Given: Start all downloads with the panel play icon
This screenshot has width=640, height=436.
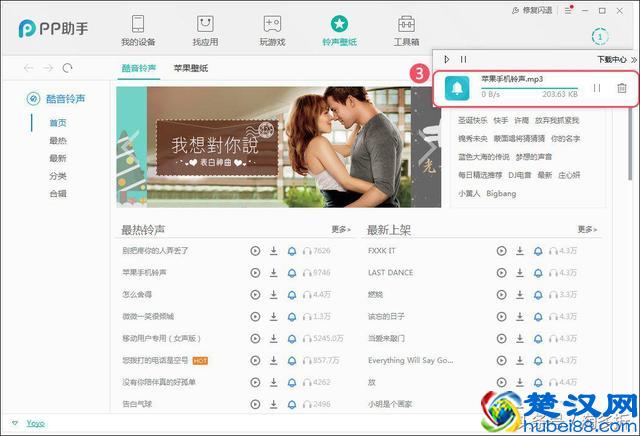Looking at the screenshot, I should pos(447,60).
